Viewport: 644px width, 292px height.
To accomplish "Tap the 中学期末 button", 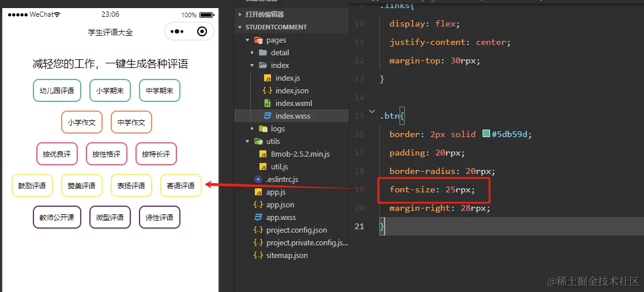I will [160, 90].
